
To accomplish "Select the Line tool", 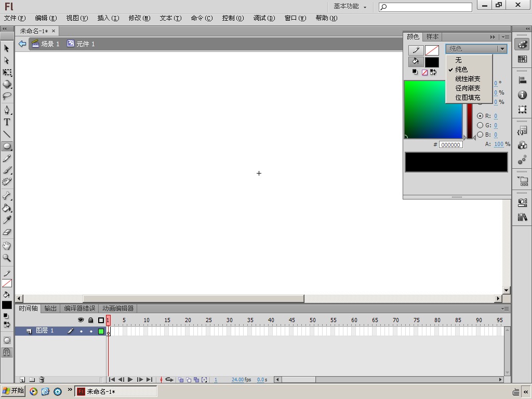I will coord(7,135).
